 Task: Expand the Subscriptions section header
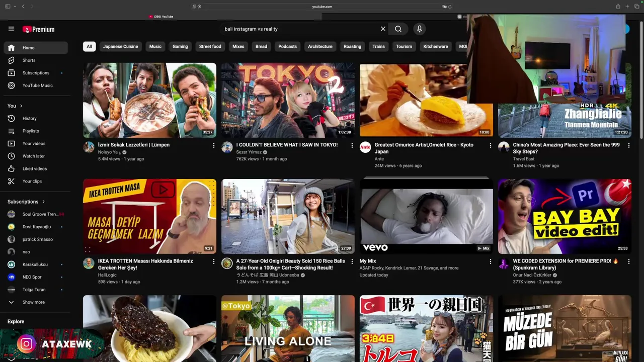click(26, 202)
